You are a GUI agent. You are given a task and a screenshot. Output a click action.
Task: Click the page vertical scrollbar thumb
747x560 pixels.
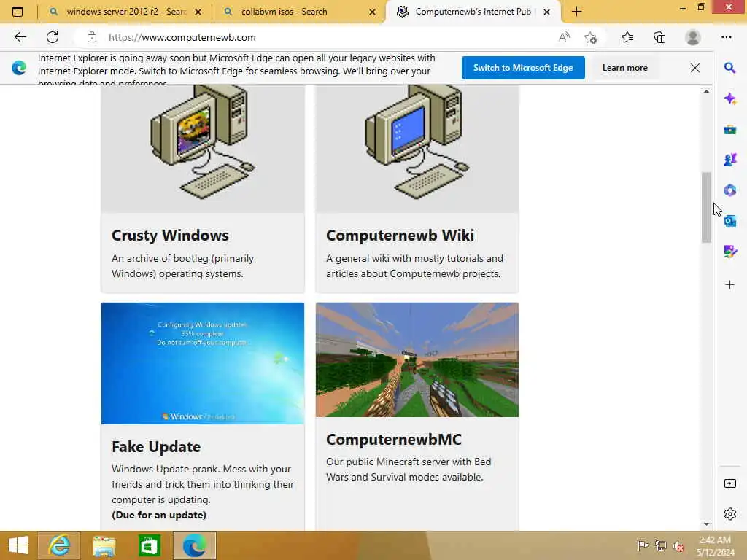[x=706, y=207]
